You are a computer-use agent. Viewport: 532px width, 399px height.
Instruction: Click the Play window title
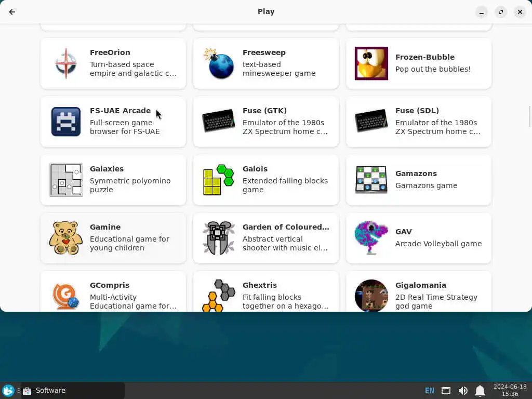[x=266, y=11]
